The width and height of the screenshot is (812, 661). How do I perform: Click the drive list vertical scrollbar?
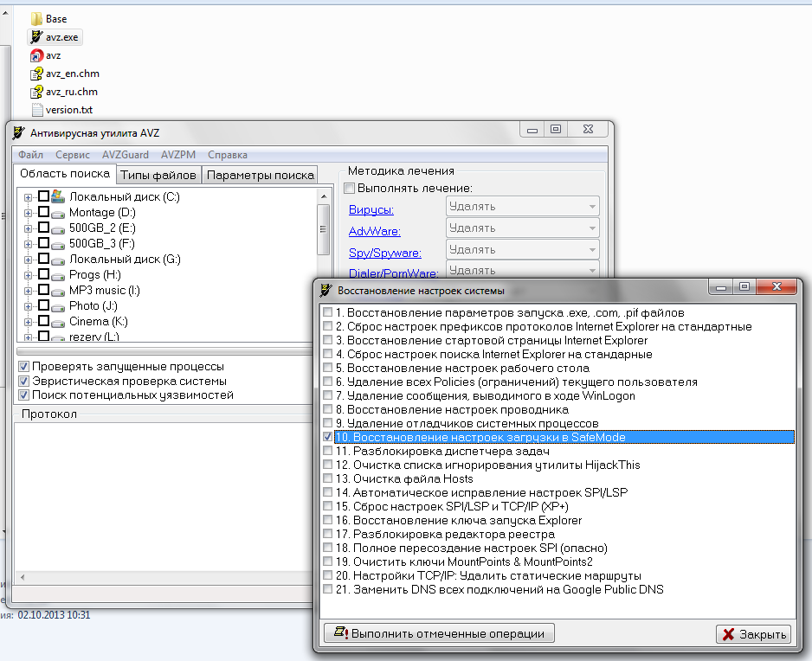[x=323, y=229]
